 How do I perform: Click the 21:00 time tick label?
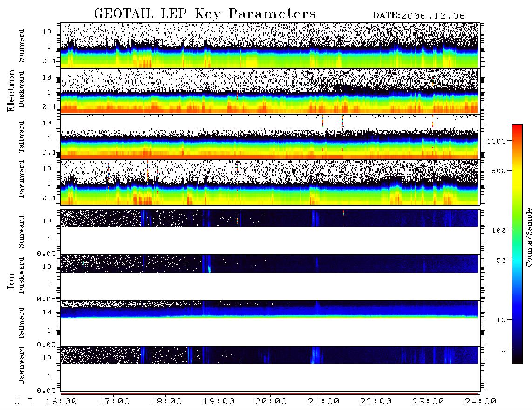(x=324, y=402)
